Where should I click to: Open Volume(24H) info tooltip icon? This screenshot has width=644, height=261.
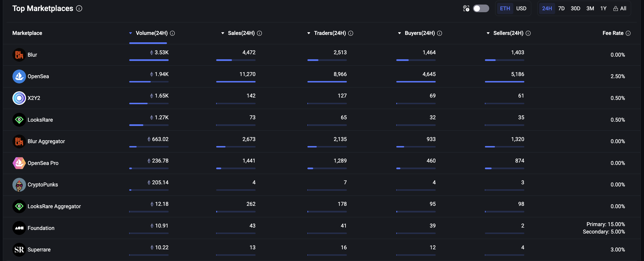(172, 33)
